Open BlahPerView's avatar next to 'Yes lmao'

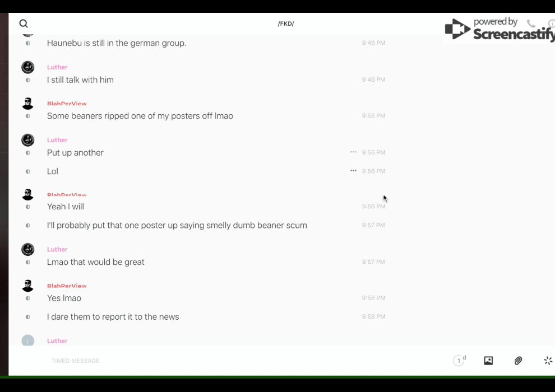pyautogui.click(x=28, y=286)
